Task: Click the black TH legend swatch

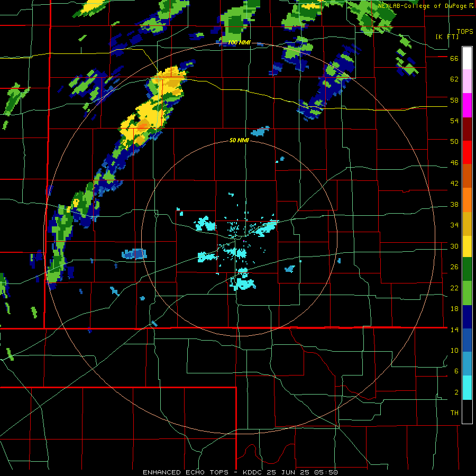Action: pos(467,411)
